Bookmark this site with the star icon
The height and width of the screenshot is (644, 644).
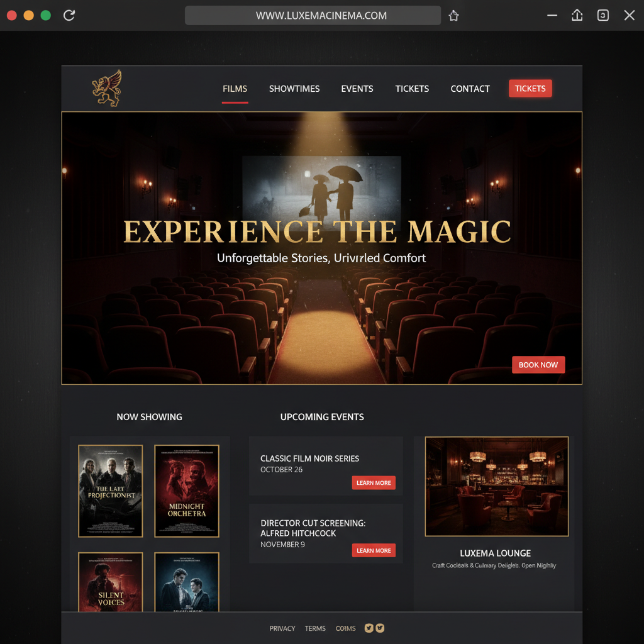coord(453,16)
